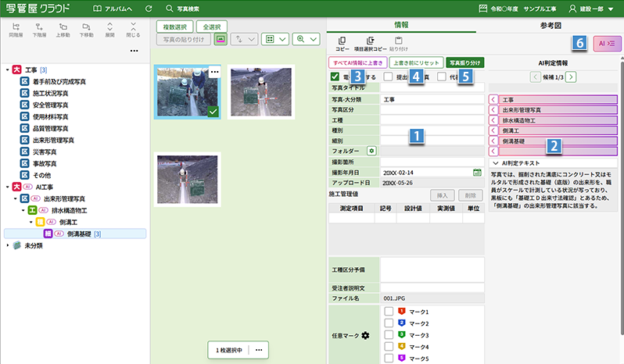Apply AI value 出来形管理写真 with its arrow

pyautogui.click(x=493, y=109)
